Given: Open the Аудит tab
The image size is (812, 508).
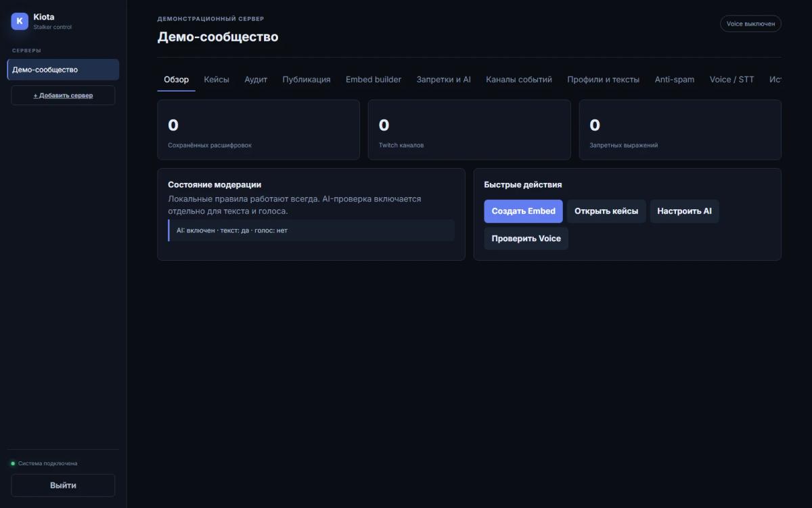Looking at the screenshot, I should tap(256, 79).
